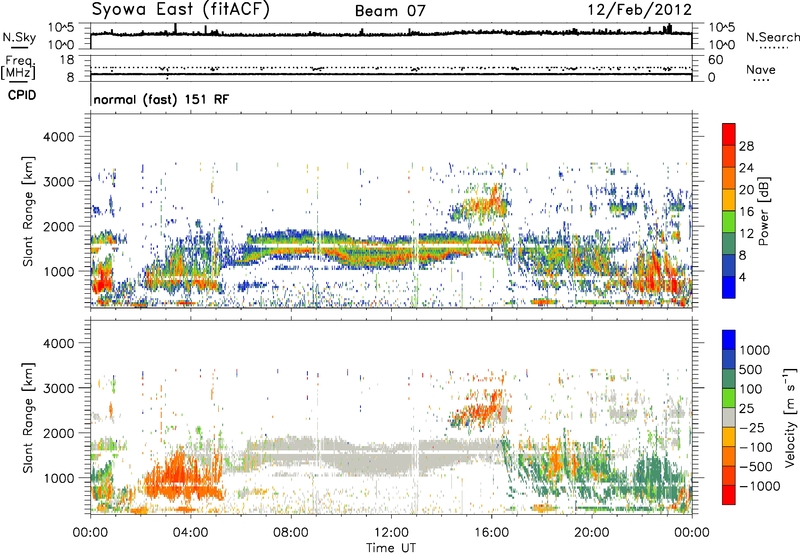This screenshot has width=800, height=554.
Task: Click the 'Nave' legend label
Action: [x=760, y=69]
